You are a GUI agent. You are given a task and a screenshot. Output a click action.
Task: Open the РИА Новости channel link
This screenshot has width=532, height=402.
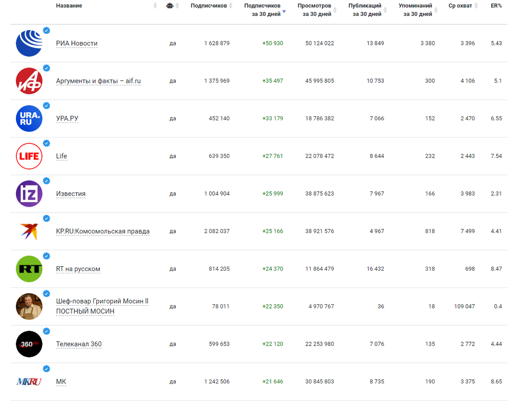77,43
